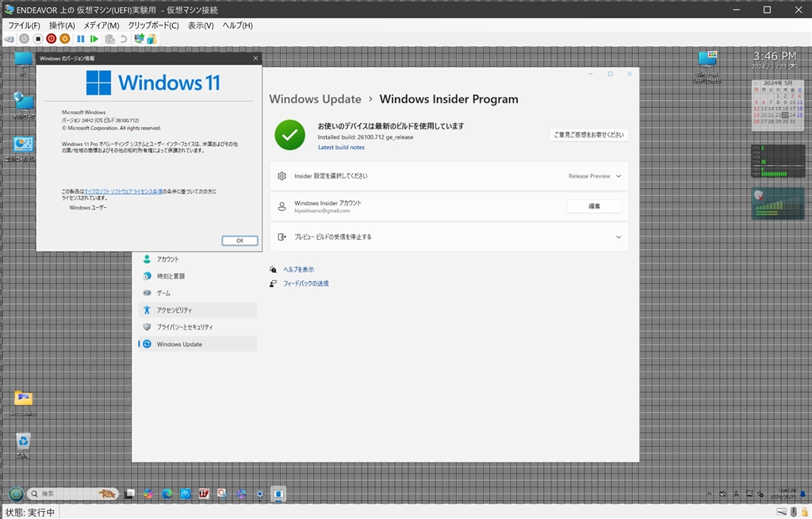Click the IME 'A' input indicator
Screen dimensions: 812x519
(736, 494)
